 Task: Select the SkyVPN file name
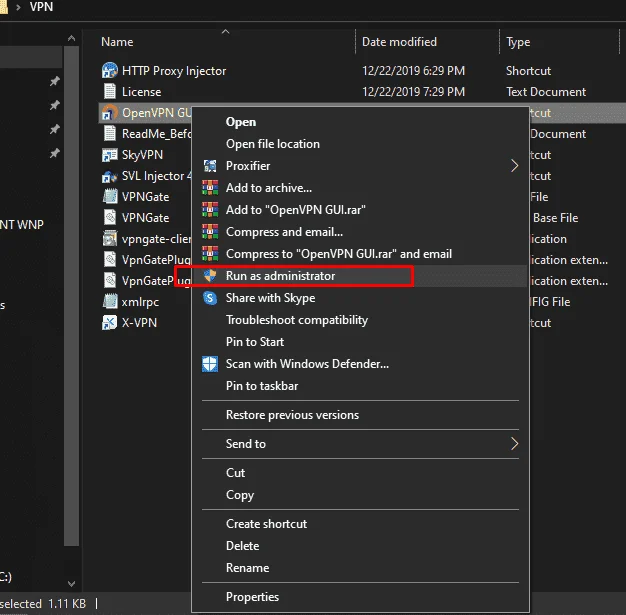pyautogui.click(x=143, y=155)
